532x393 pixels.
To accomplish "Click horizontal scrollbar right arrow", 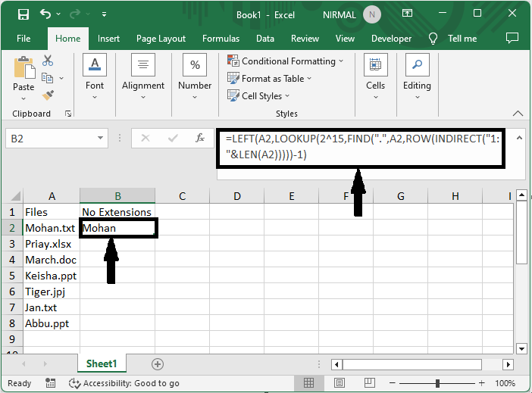I will pyautogui.click(x=508, y=364).
